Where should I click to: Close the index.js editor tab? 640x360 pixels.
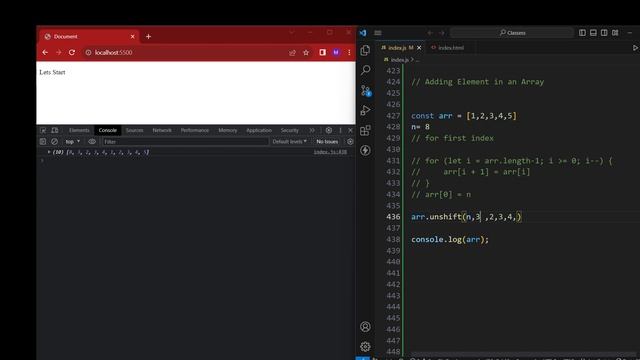pyautogui.click(x=419, y=48)
